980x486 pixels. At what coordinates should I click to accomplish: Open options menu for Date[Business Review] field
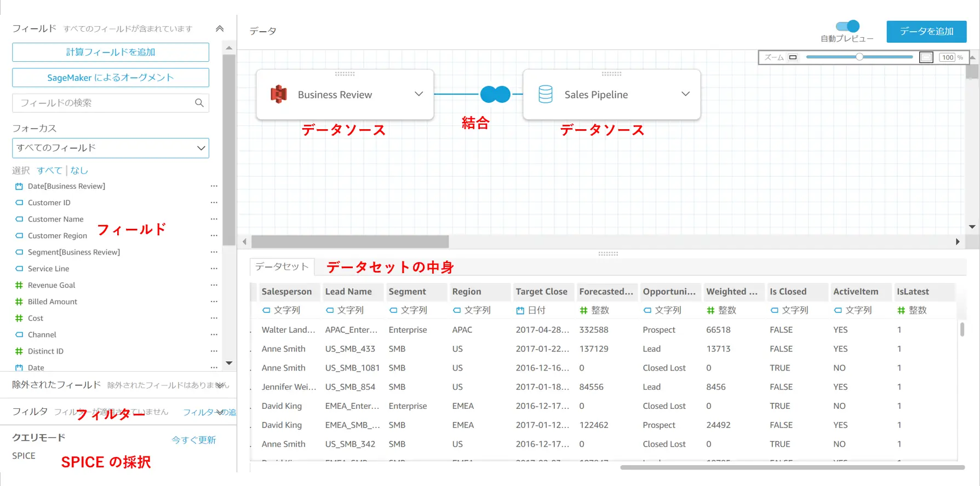point(214,186)
